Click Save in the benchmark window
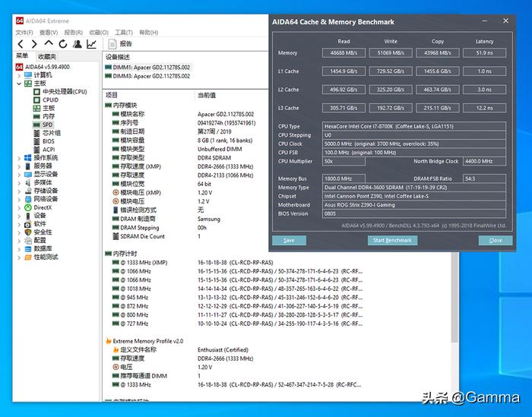This screenshot has height=417, width=532. [289, 240]
